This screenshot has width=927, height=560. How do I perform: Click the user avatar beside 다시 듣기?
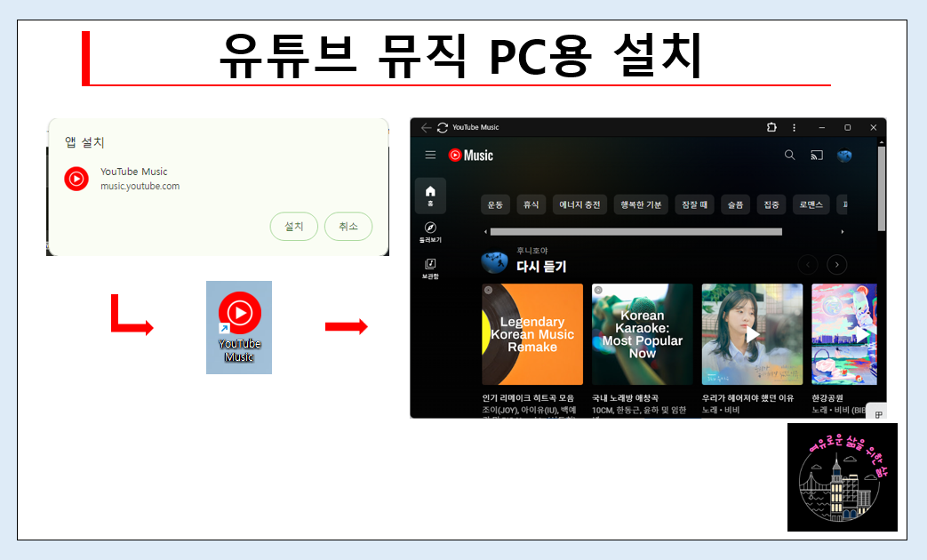(494, 261)
